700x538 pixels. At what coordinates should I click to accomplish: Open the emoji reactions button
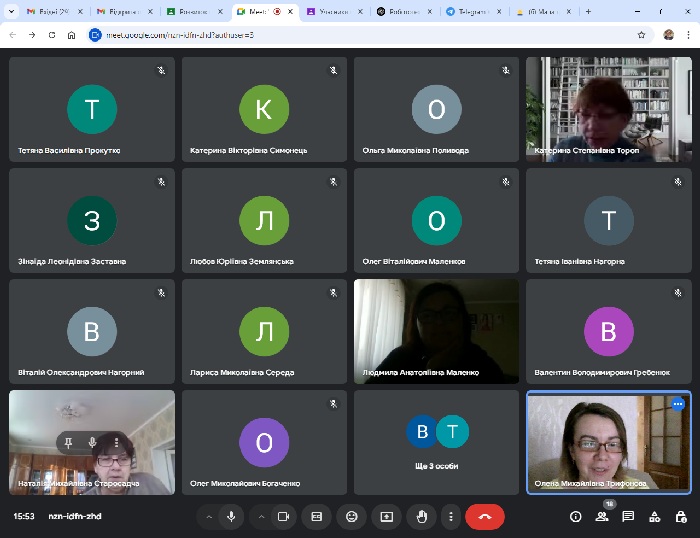351,516
